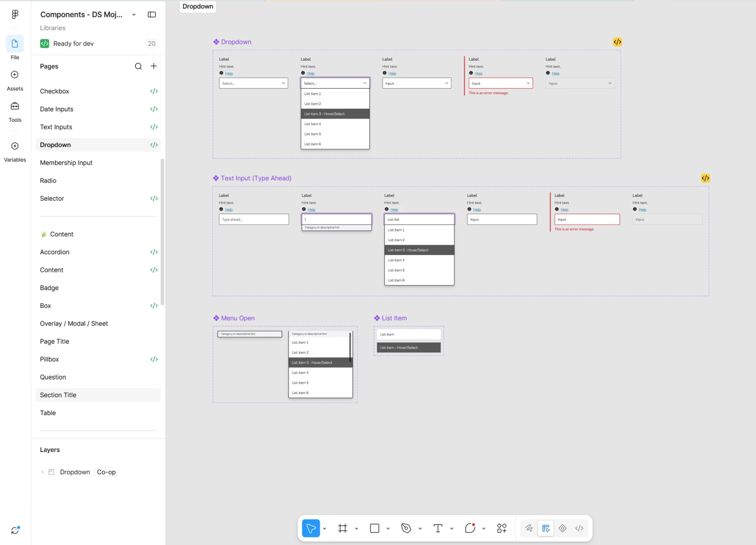This screenshot has height=545, width=756.
Task: Open the Frame tool options arrow
Action: 356,528
